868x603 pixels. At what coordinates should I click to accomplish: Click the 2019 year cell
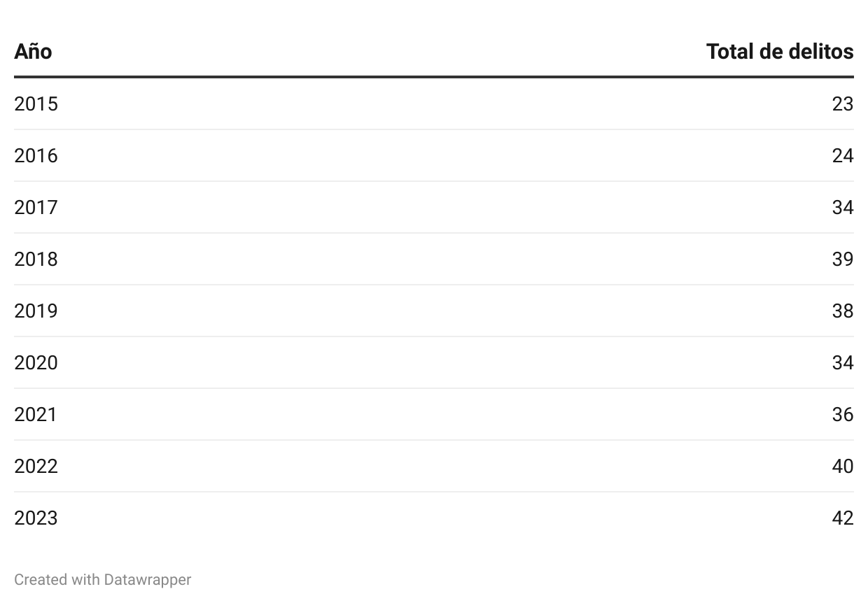36,311
